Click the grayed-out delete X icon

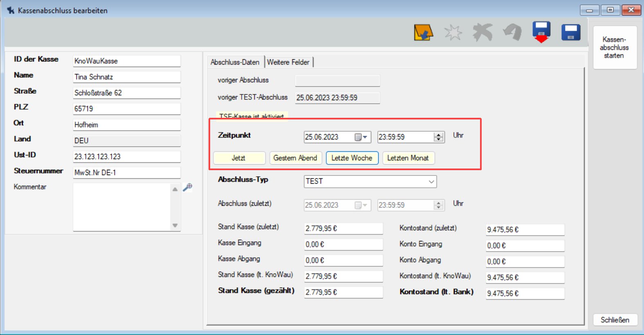[x=482, y=32]
